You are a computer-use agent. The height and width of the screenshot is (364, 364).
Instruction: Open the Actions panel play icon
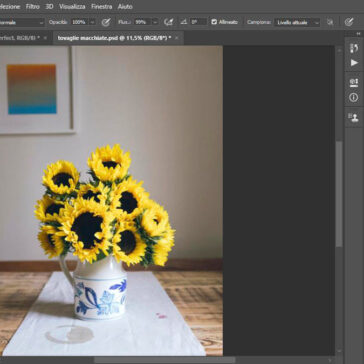click(354, 63)
